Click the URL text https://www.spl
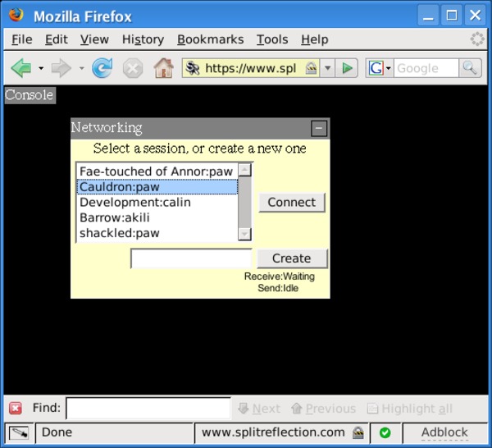This screenshot has width=492, height=448. (250, 68)
